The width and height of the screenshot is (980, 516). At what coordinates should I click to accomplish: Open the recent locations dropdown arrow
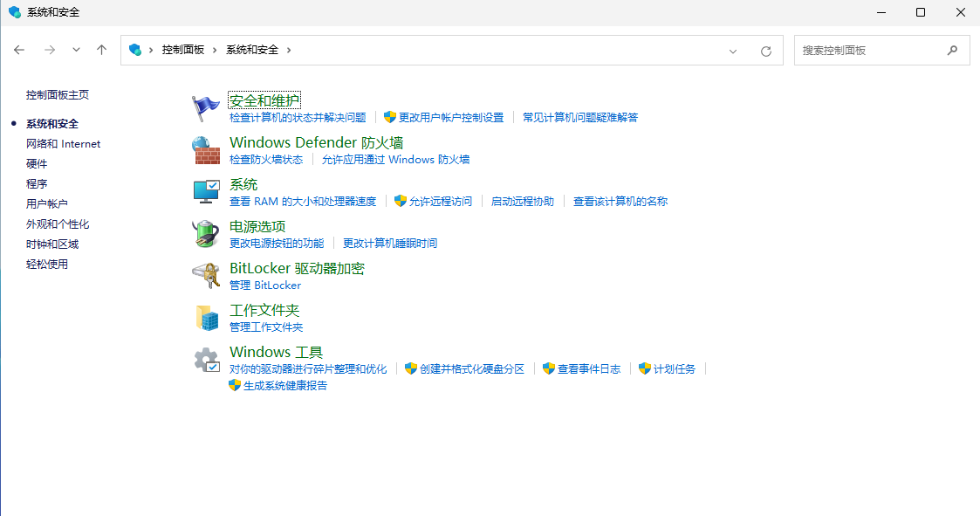(x=76, y=50)
